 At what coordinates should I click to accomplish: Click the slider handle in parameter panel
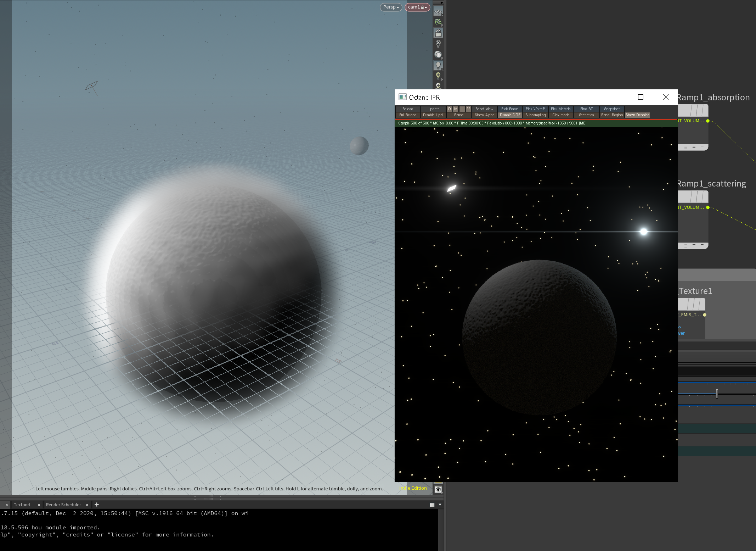717,394
